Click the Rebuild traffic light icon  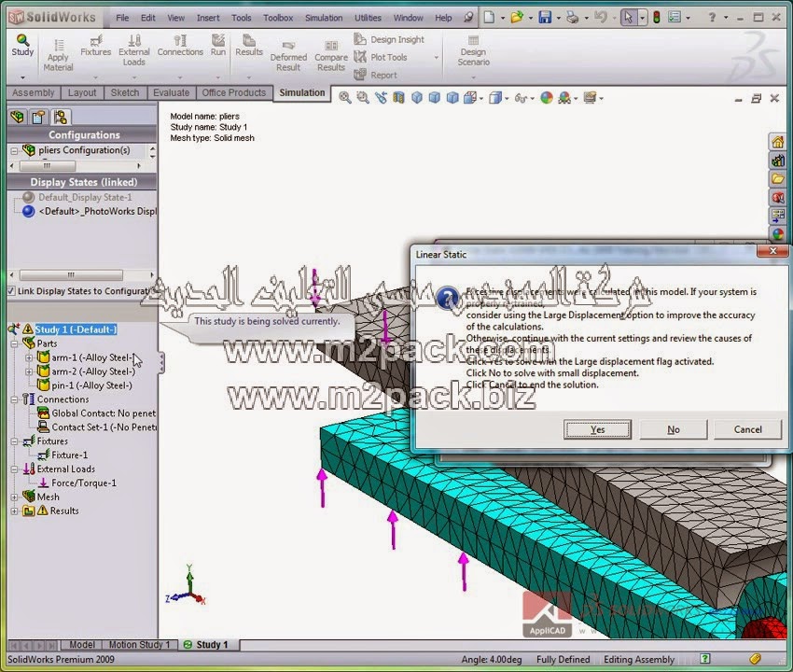(x=657, y=18)
